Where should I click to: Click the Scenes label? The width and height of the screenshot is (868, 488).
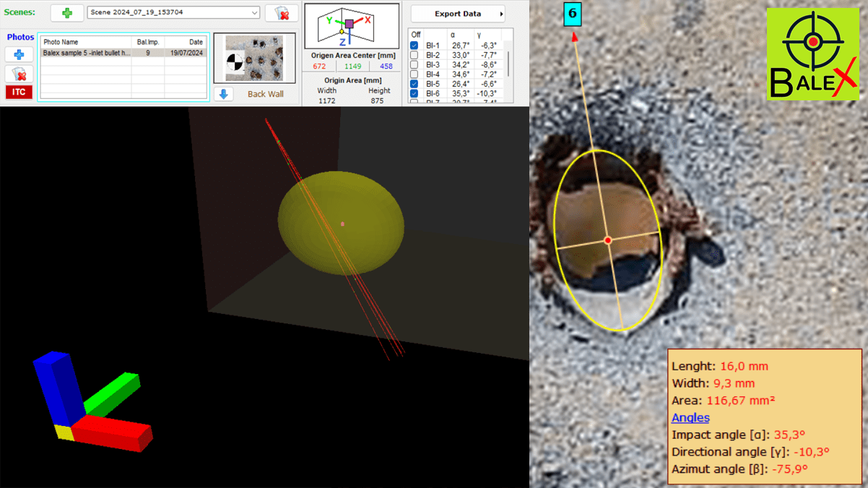pos(19,12)
